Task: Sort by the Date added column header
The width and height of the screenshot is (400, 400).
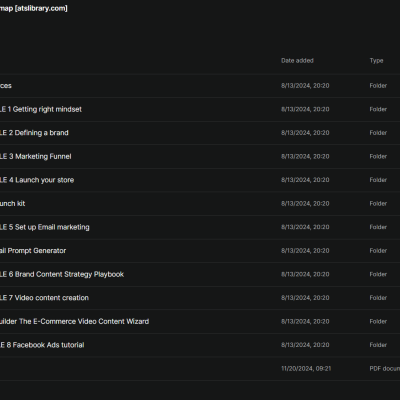Action: tap(297, 61)
